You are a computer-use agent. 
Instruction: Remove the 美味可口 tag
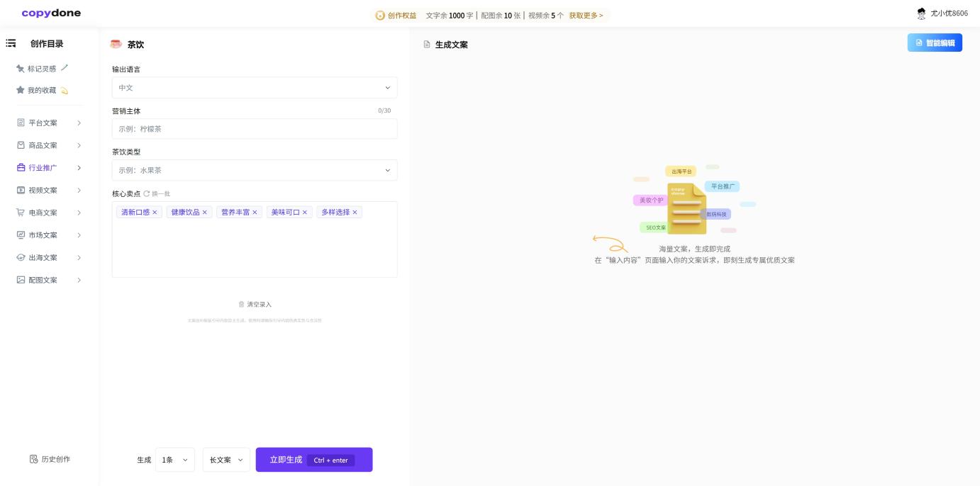[305, 212]
